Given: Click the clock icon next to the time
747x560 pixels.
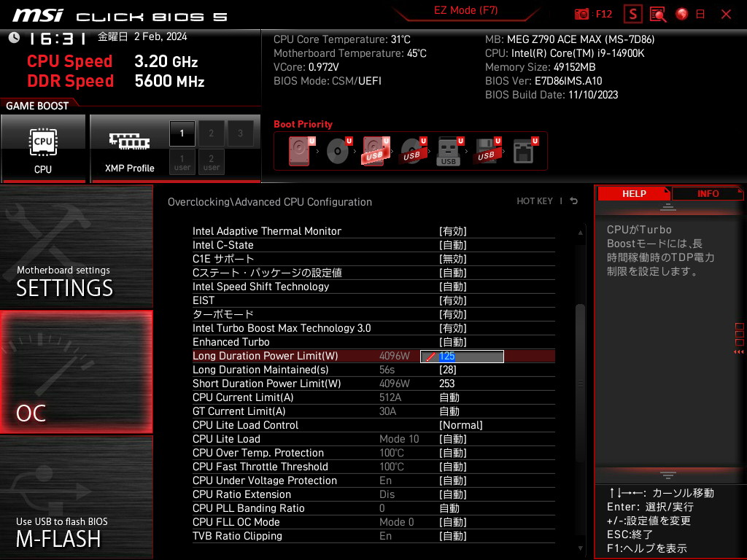Looking at the screenshot, I should click(x=15, y=38).
